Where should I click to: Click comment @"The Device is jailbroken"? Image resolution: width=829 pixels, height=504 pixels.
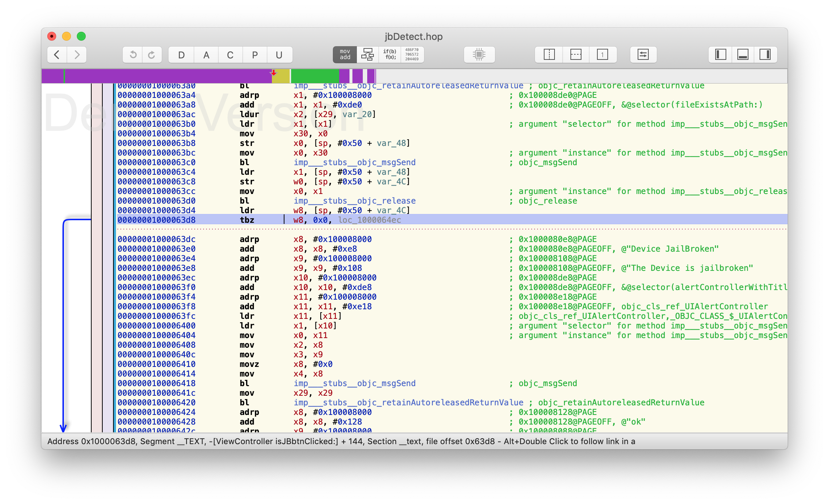tap(687, 268)
